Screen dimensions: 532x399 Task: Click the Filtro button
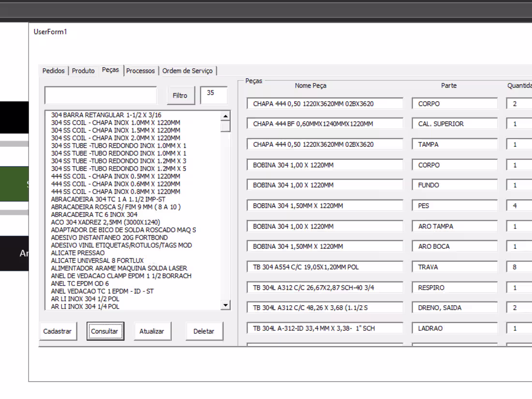click(180, 95)
